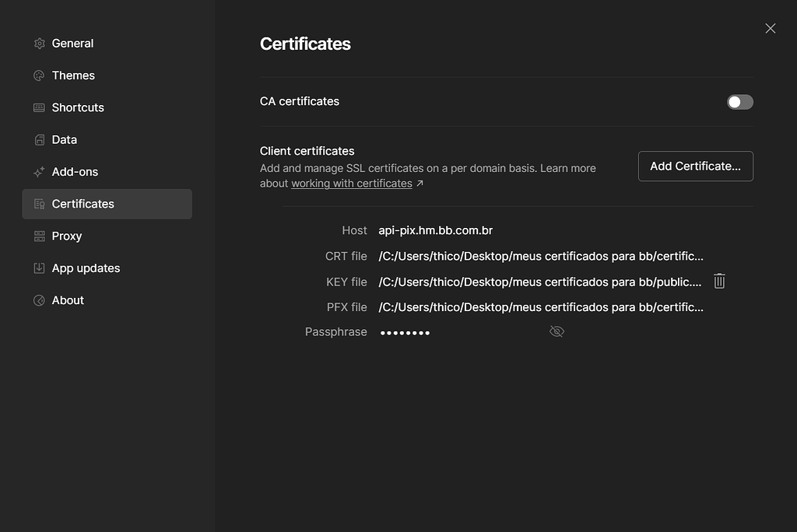The width and height of the screenshot is (797, 532).
Task: Open the Proxy settings section
Action: point(67,236)
